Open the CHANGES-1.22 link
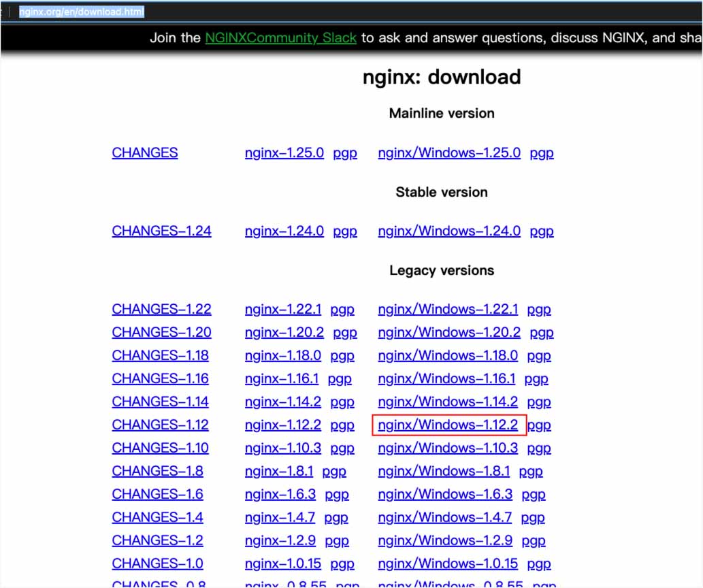 pos(161,309)
